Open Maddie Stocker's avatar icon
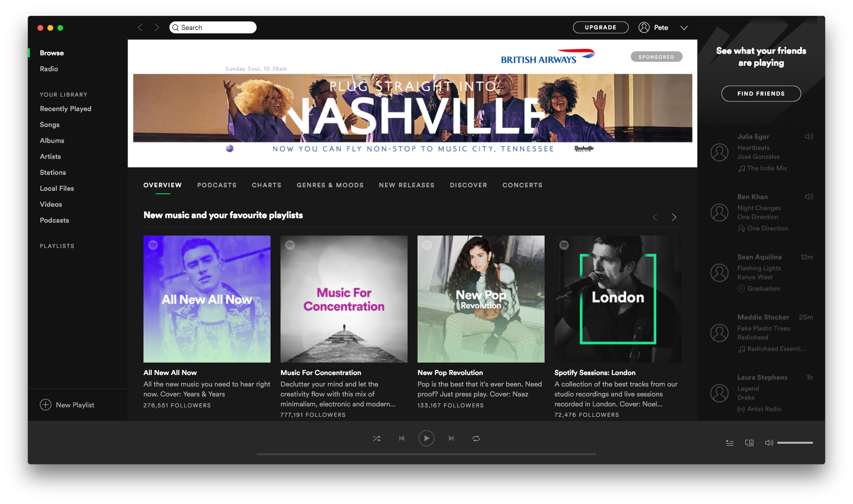 coord(719,333)
